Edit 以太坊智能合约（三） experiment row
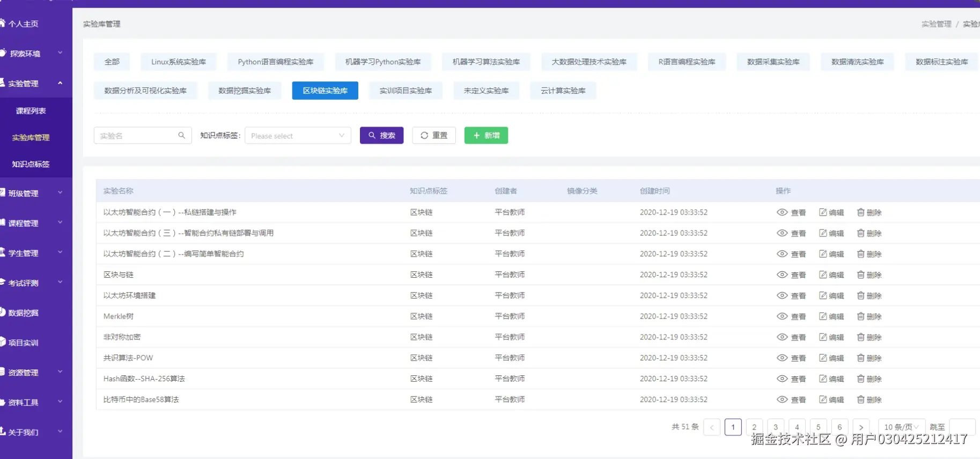The height and width of the screenshot is (459, 980). pyautogui.click(x=831, y=233)
